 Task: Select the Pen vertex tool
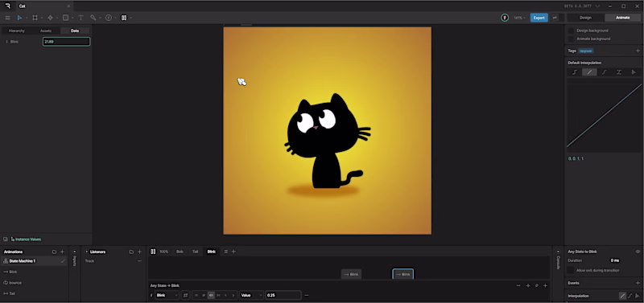pos(50,18)
